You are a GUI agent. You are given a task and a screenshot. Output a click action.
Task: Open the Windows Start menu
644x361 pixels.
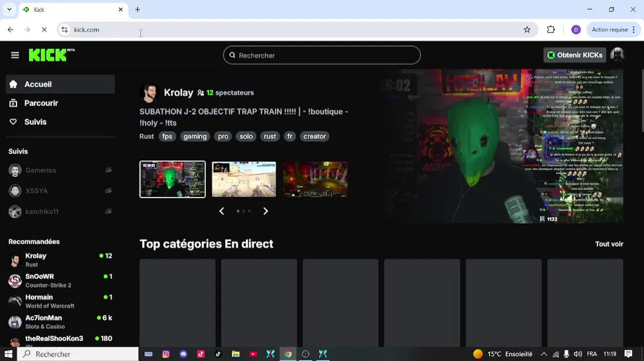tap(9, 354)
